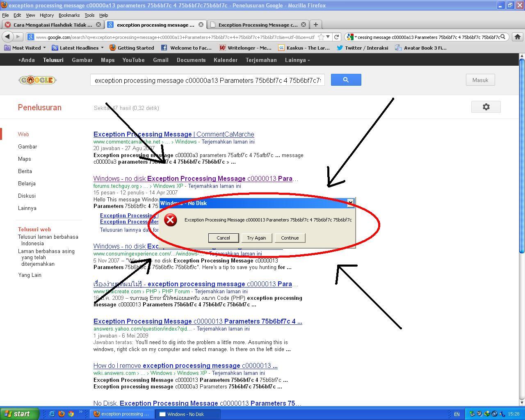Close the 'Cara Mengatasi Flashdisk' tab

click(98, 25)
